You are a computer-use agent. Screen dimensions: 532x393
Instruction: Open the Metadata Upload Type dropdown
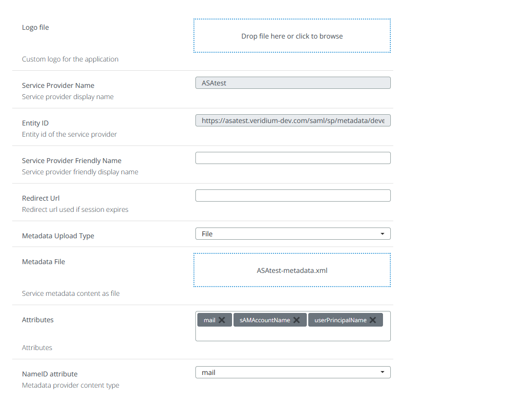coord(293,234)
